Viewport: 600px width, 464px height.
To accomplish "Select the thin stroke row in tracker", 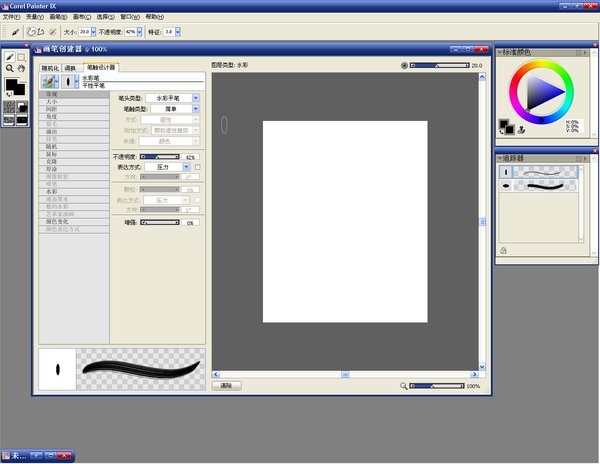I will click(x=538, y=173).
